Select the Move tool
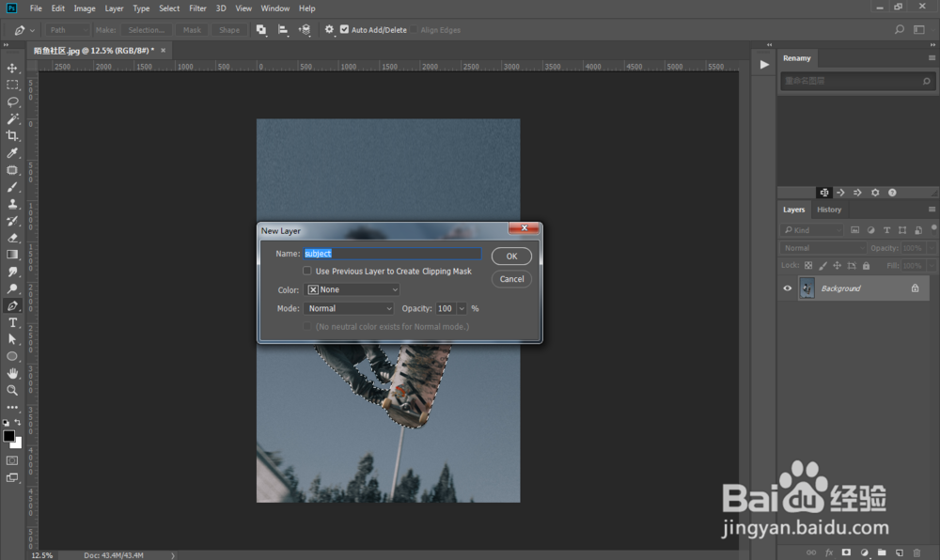The image size is (940, 560). (x=12, y=69)
